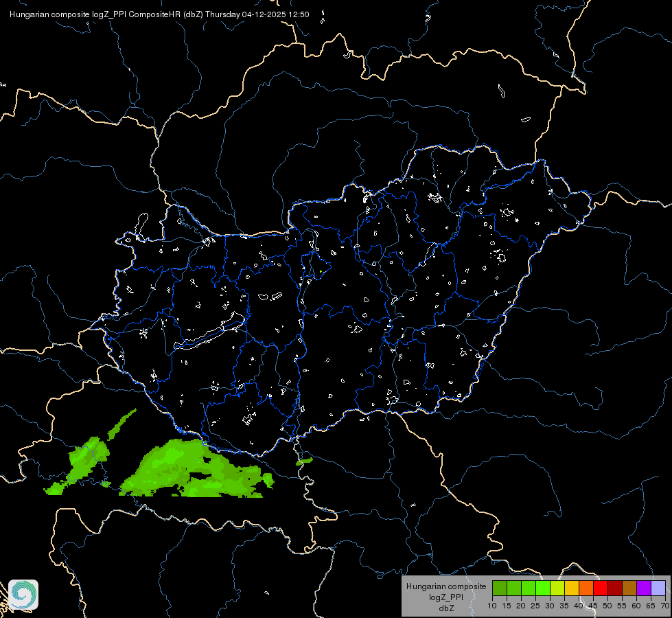Click the radar title with timestamp 12:50
This screenshot has width=672, height=618.
(x=159, y=14)
